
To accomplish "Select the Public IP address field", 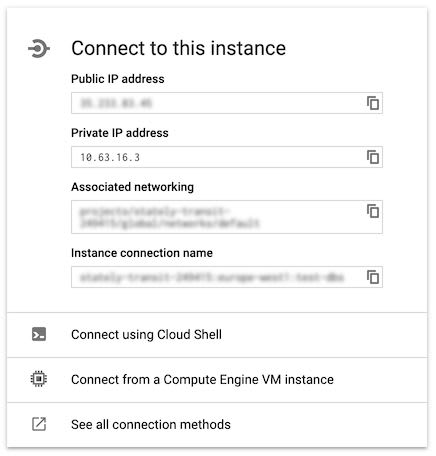I will pos(227,103).
